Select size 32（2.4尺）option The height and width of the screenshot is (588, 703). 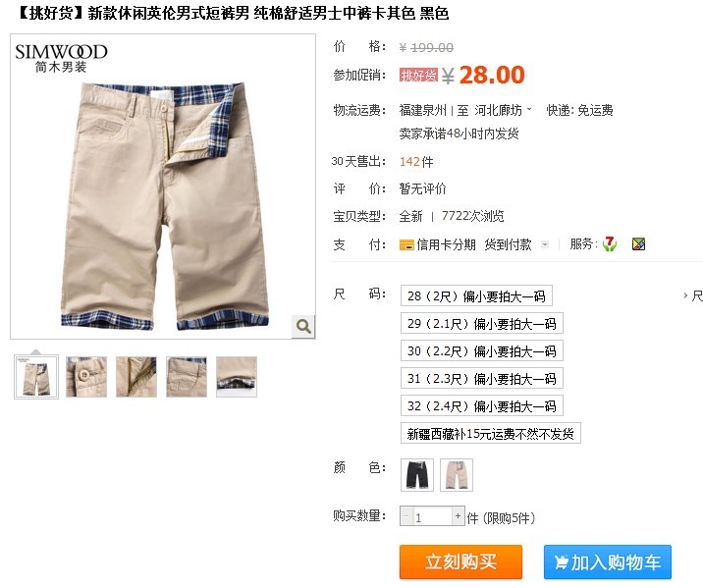(481, 406)
